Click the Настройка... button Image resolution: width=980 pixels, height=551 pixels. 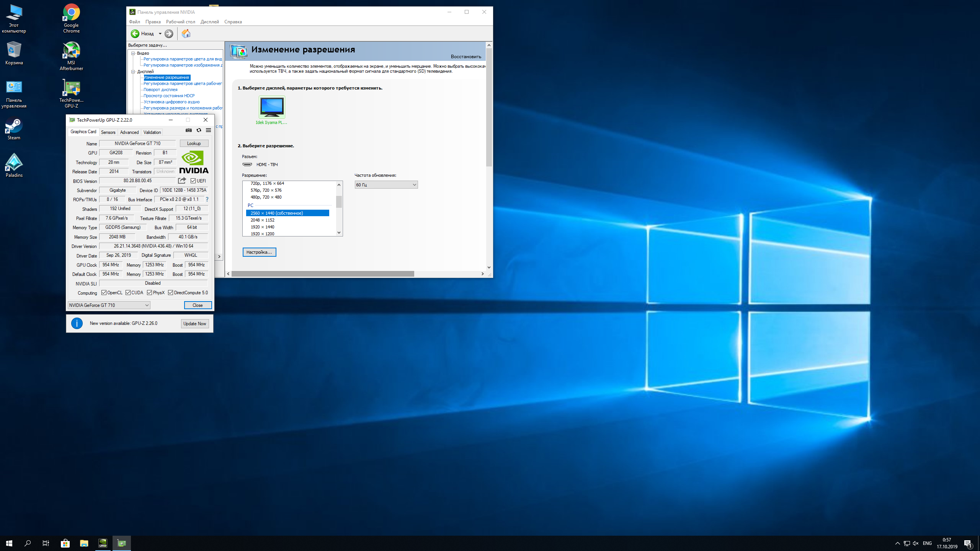pos(259,252)
